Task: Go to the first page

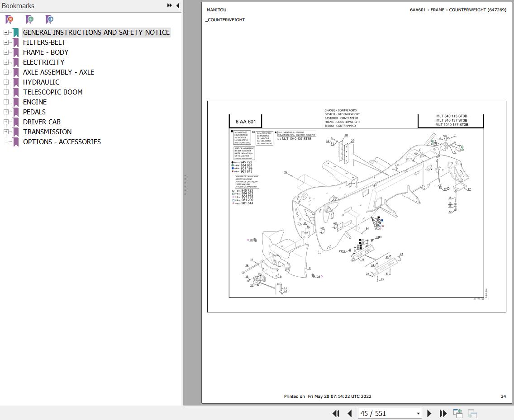Action: coord(336,414)
